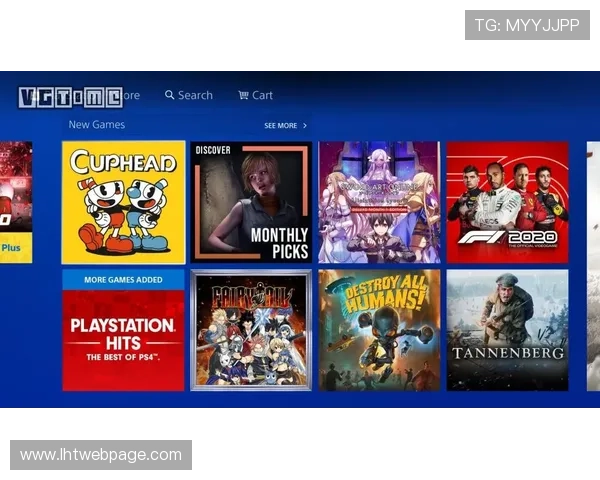Click the www.lhtwebpage.com label
This screenshot has width=600, height=480.
pyautogui.click(x=100, y=455)
